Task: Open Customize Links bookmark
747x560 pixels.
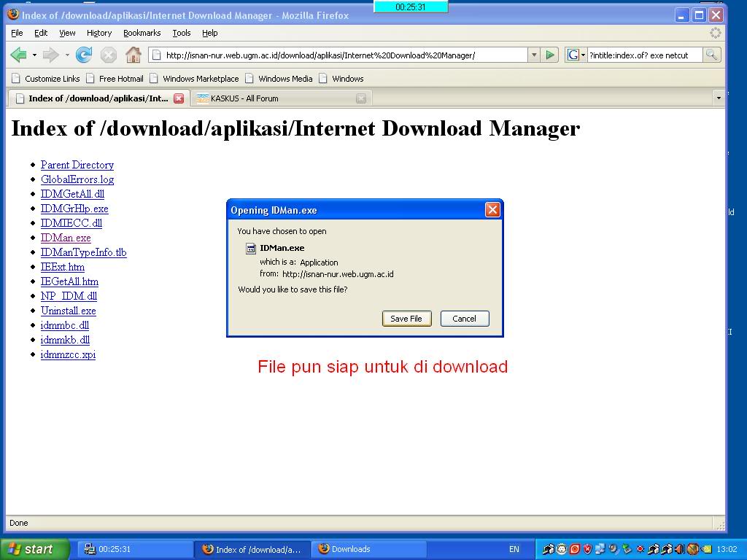Action: (x=46, y=79)
